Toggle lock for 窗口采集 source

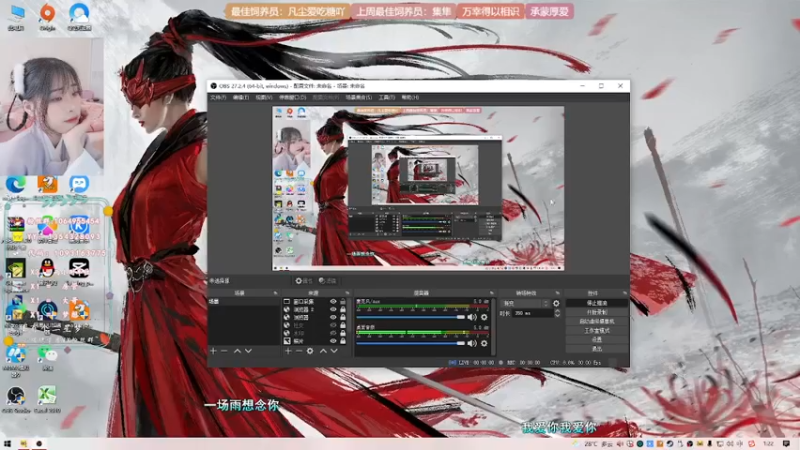pyautogui.click(x=343, y=302)
